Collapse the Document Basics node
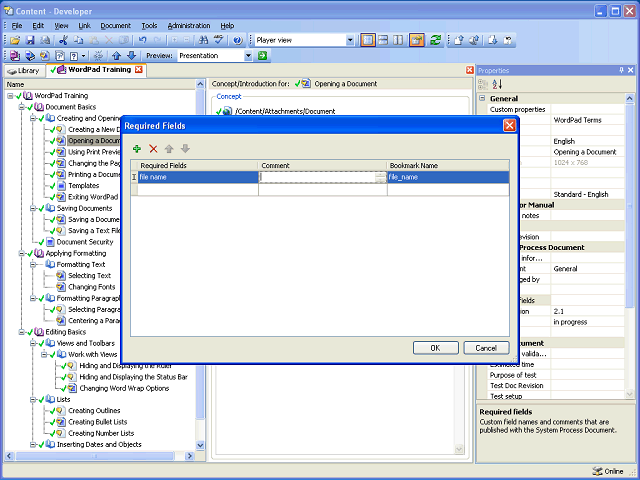This screenshot has height=480, width=640. tap(21, 107)
